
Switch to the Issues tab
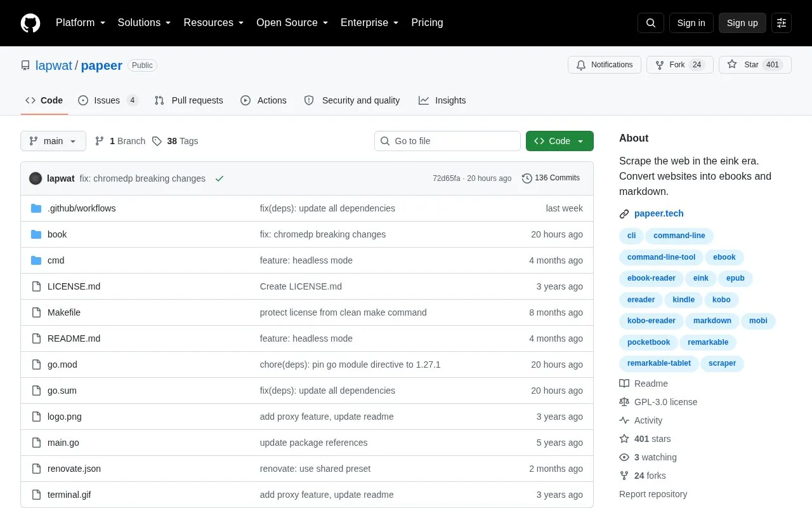point(108,100)
